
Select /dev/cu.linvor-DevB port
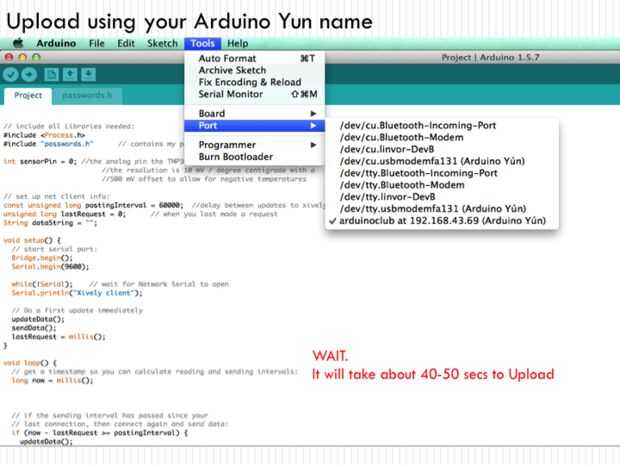point(442,149)
